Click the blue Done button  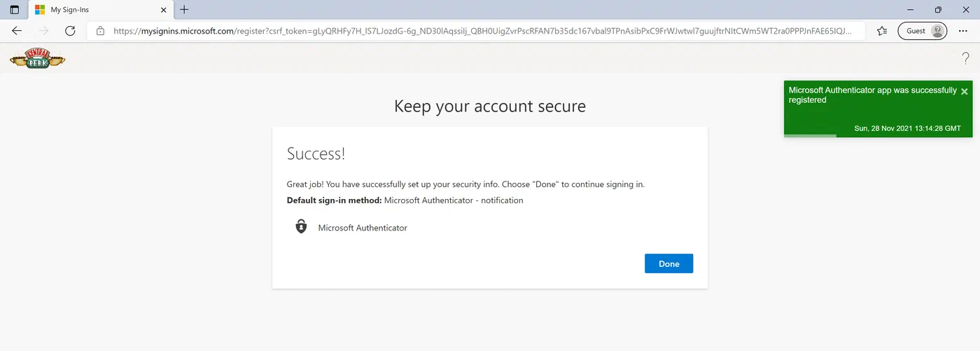coord(668,263)
